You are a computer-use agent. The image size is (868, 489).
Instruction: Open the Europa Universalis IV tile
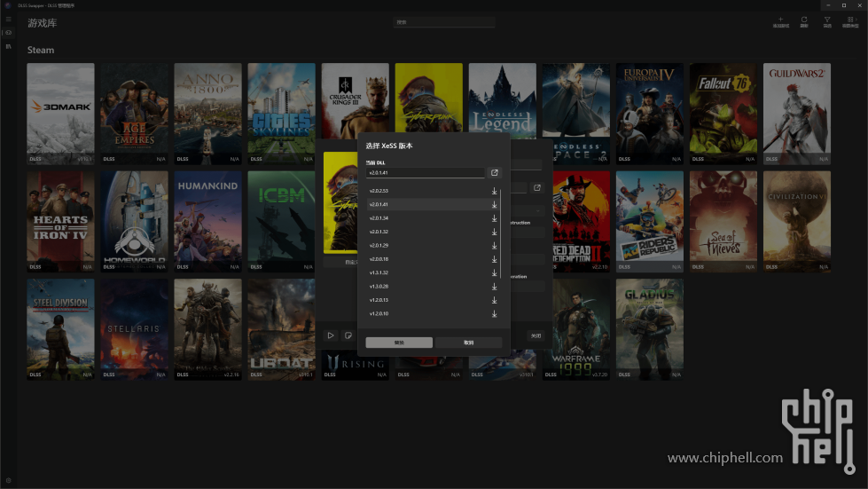[x=650, y=114]
